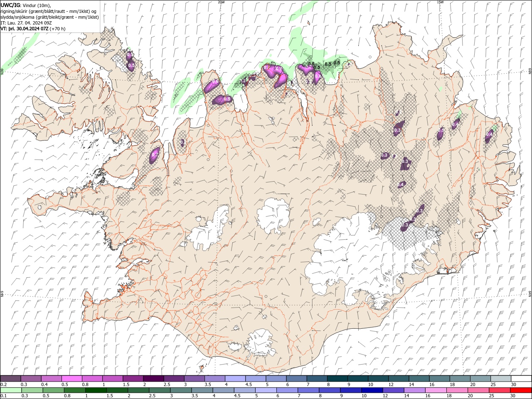This screenshot has width=532, height=399.
Task: Click the '0.6' precipitation value on north coast
Action: pos(311,64)
